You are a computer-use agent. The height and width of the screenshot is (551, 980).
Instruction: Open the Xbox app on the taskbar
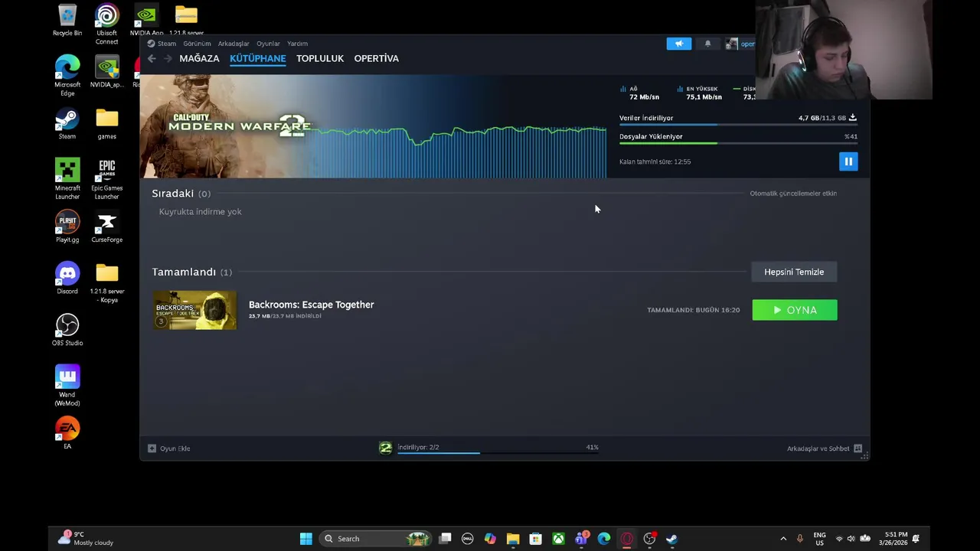click(x=558, y=539)
